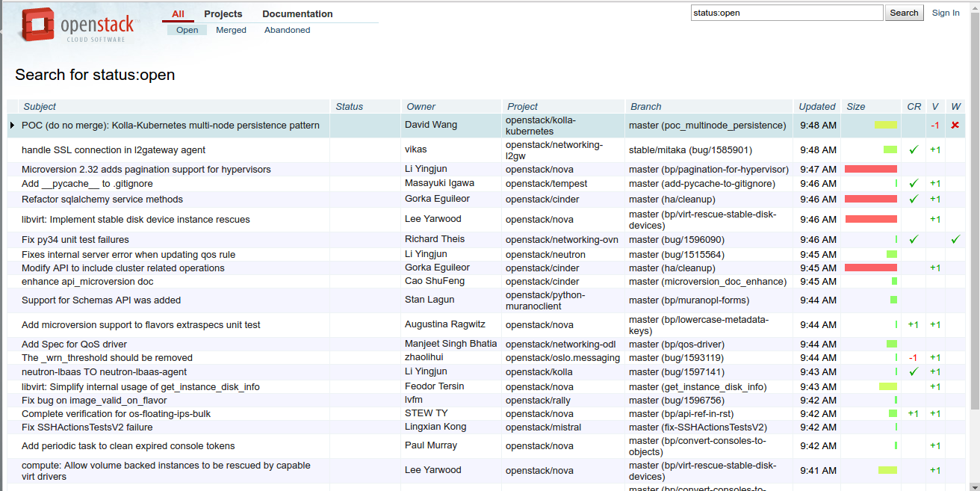The height and width of the screenshot is (491, 980).
Task: Select the Open changes submenu
Action: (187, 30)
